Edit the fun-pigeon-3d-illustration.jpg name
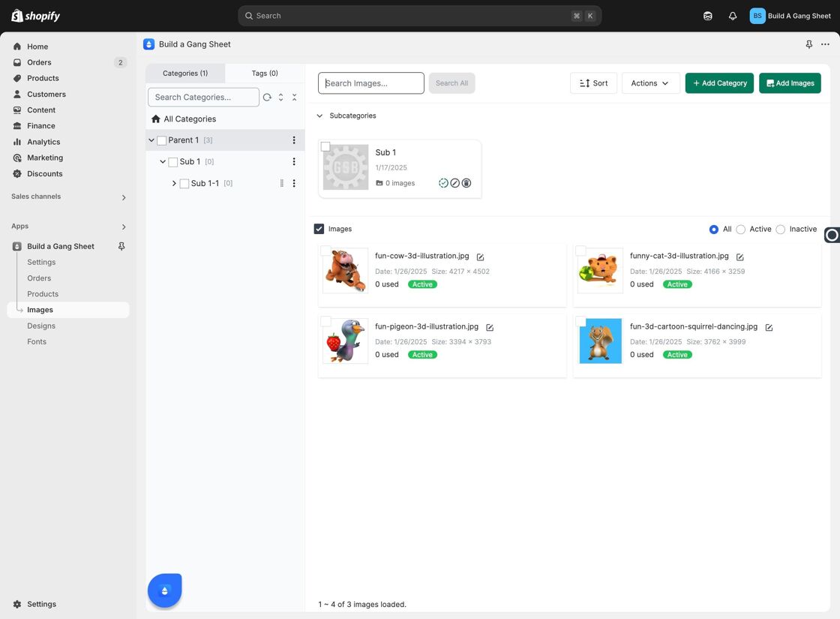 [x=490, y=327]
